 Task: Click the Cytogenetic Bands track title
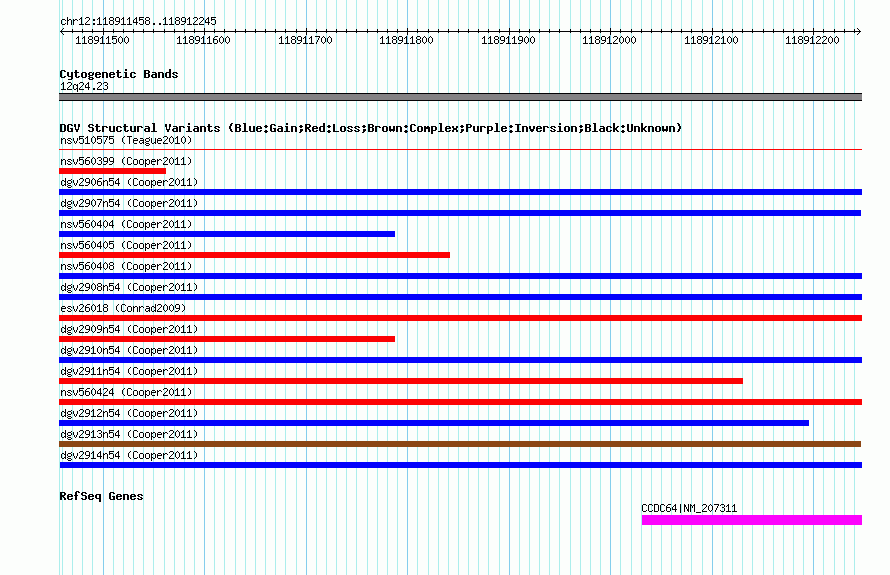click(119, 74)
